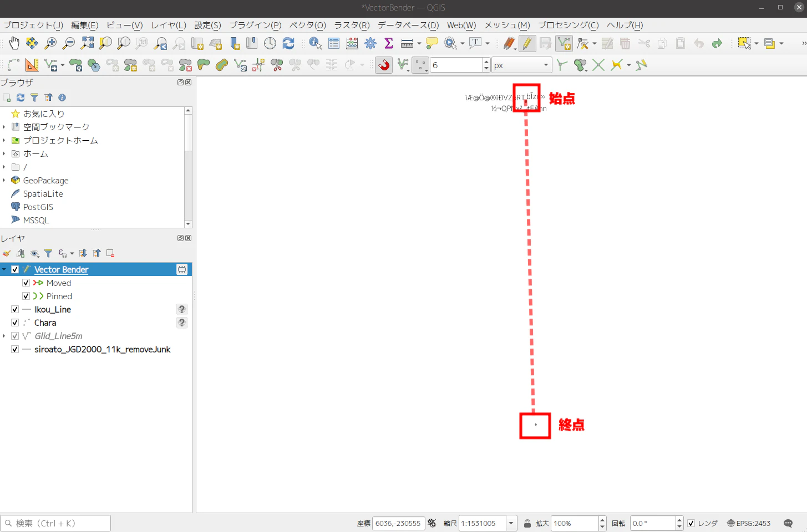Select the Identify Features tool
This screenshot has height=532, width=807.
pyautogui.click(x=316, y=43)
